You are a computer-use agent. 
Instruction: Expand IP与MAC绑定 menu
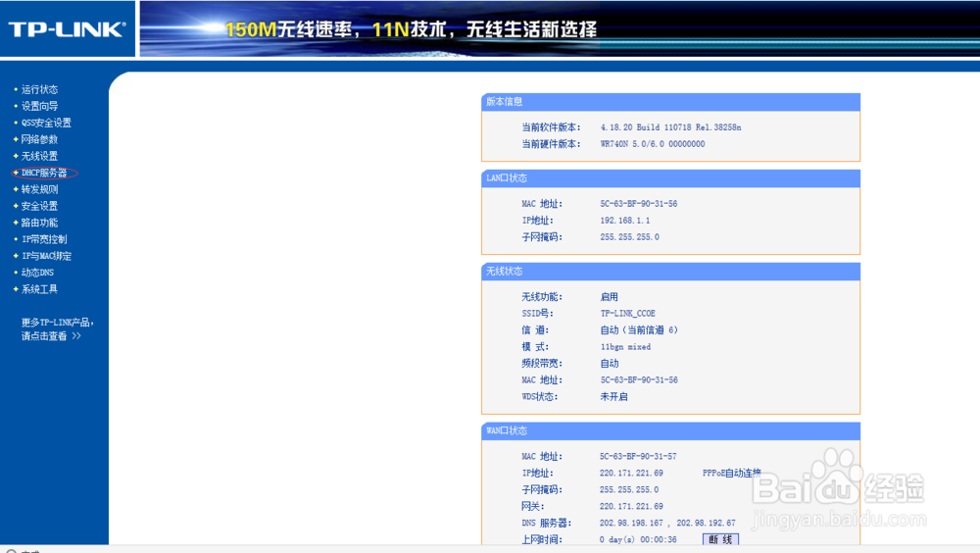pos(46,256)
